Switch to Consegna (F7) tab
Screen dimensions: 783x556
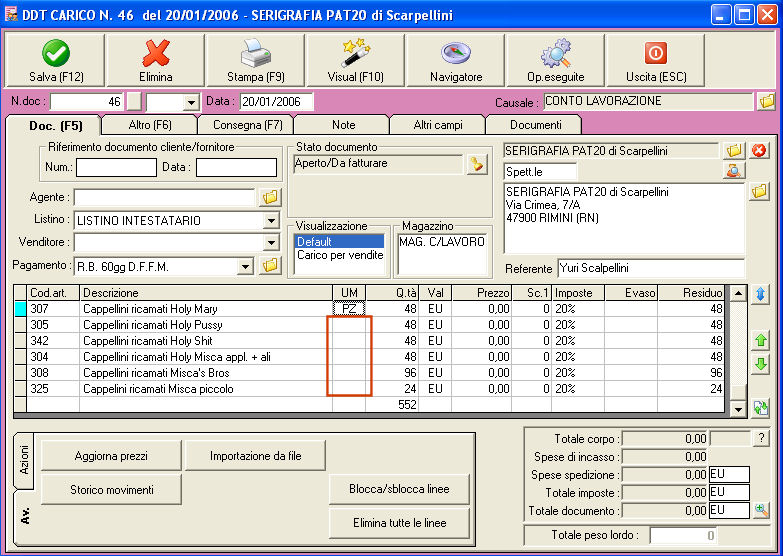pyautogui.click(x=247, y=125)
